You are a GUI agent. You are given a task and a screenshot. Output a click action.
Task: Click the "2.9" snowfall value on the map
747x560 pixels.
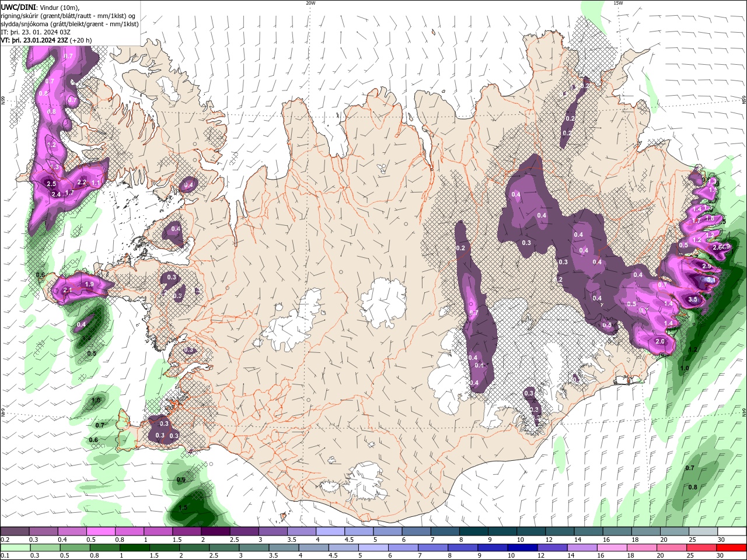coord(706,266)
